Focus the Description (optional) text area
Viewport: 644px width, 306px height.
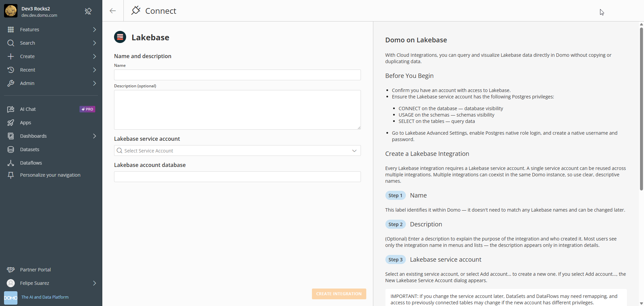[x=237, y=110]
